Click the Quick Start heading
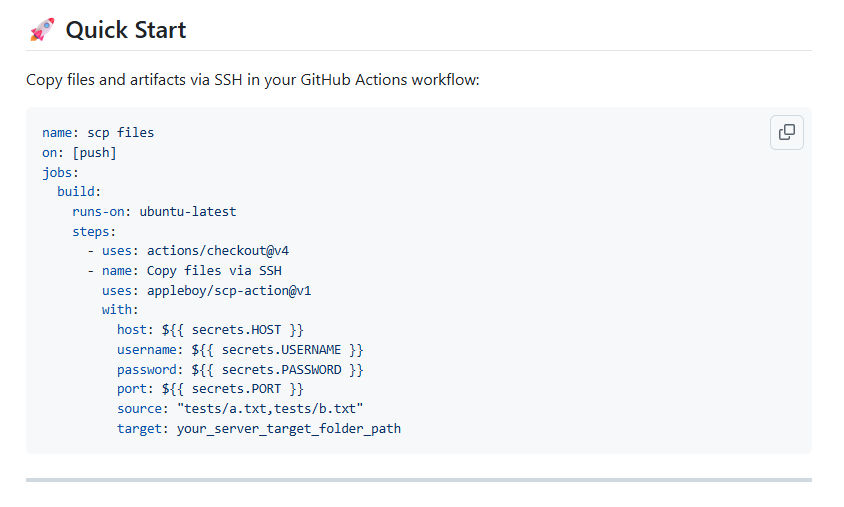The width and height of the screenshot is (844, 507). point(126,30)
